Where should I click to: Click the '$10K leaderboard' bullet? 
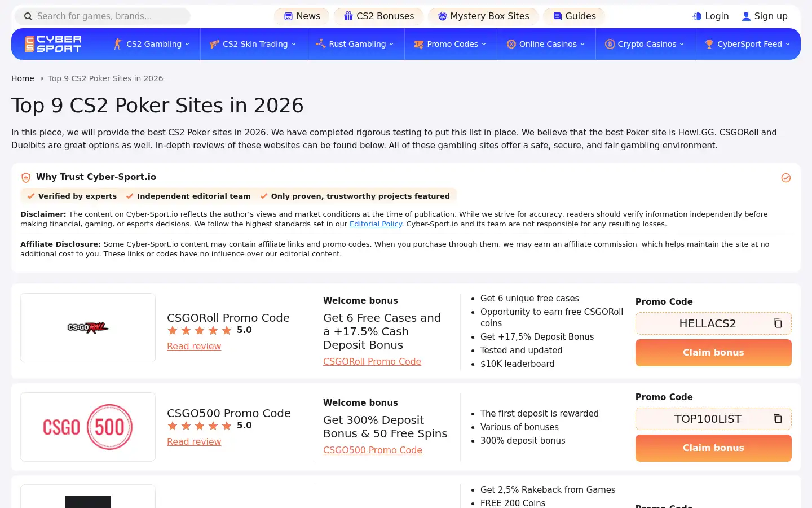coord(517,364)
